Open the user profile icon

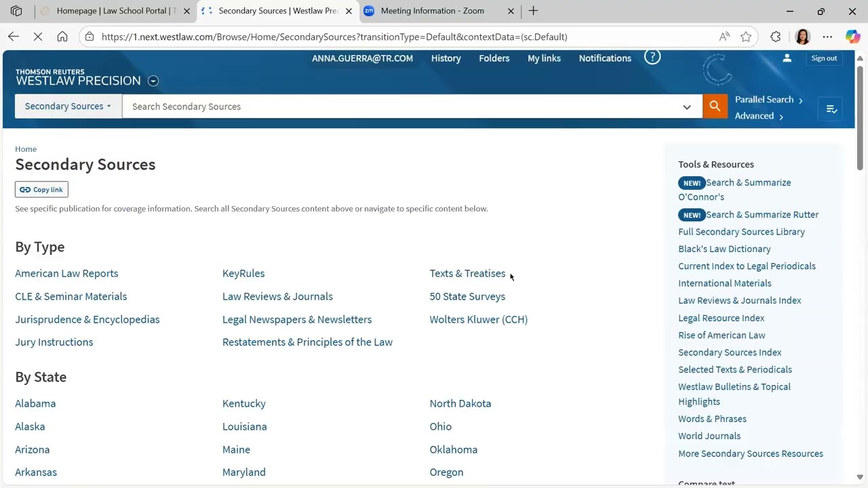click(787, 58)
